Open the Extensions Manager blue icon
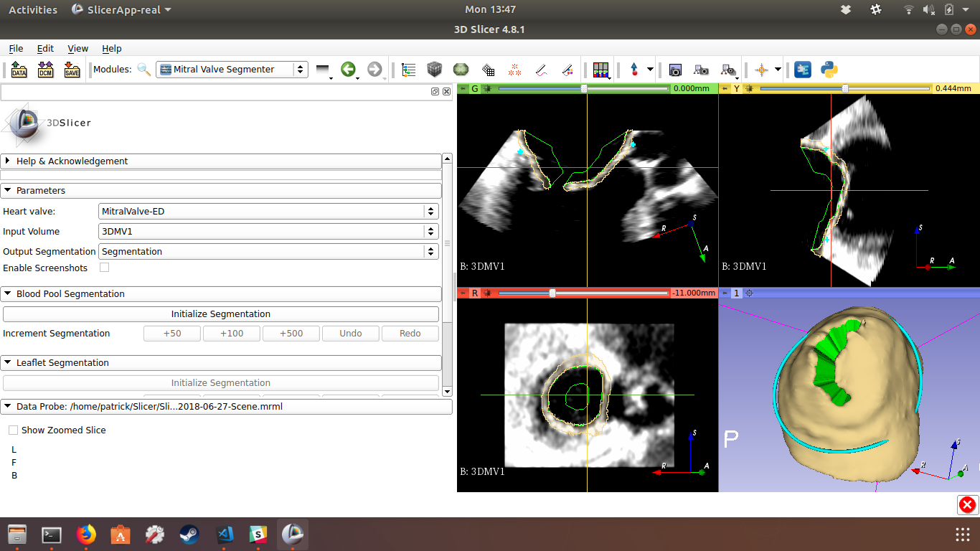 click(x=803, y=70)
